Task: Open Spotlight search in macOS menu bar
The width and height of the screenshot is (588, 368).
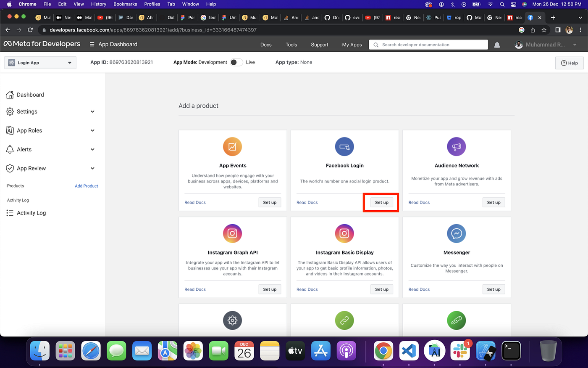Action: 502,4
